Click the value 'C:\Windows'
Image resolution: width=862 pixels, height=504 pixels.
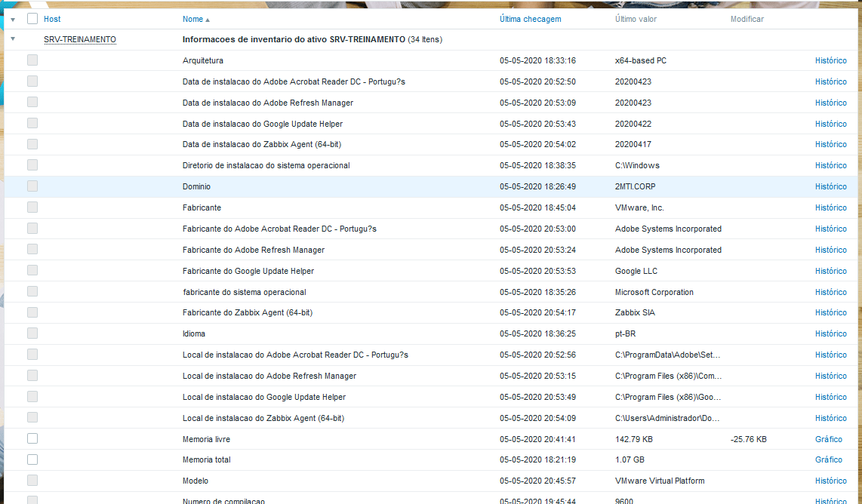click(637, 165)
